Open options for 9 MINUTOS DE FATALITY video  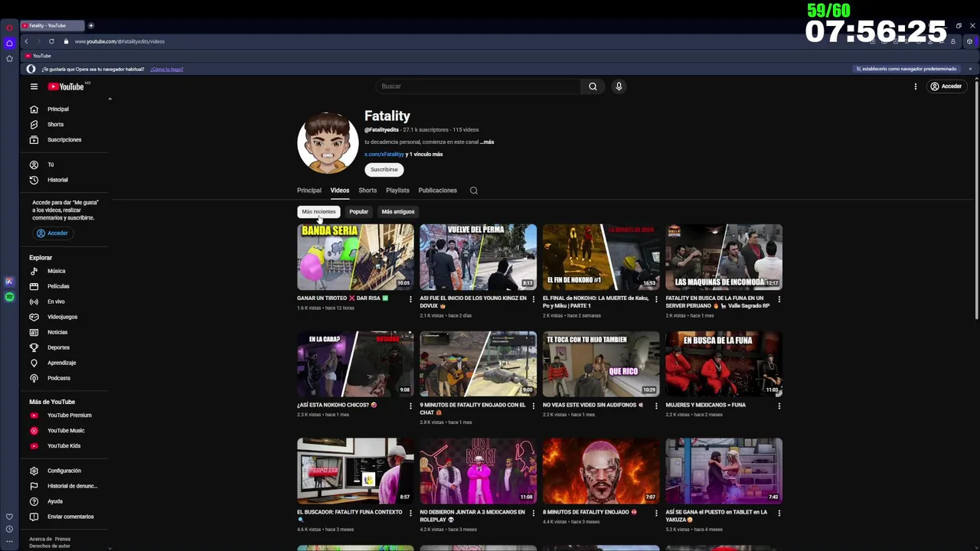534,406
